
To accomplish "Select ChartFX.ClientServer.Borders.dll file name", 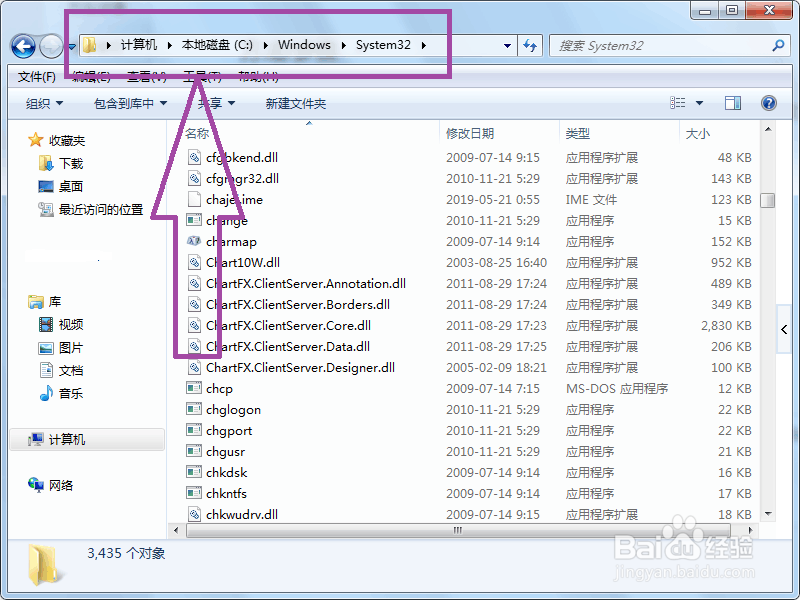I will tap(298, 305).
